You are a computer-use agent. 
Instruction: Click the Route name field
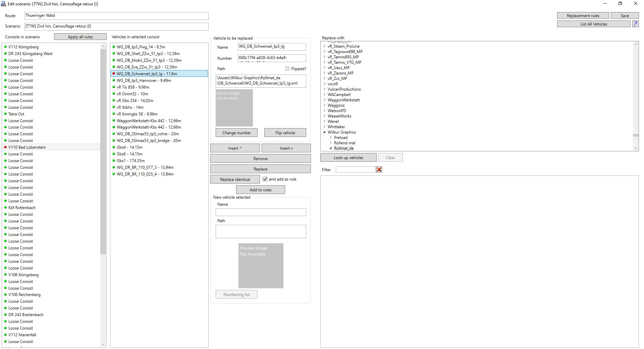click(x=116, y=16)
